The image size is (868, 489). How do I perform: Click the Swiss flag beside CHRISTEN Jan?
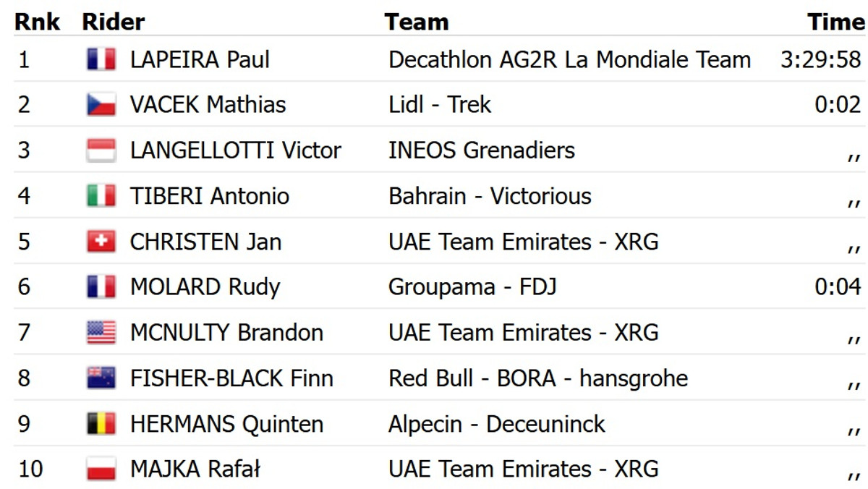101,242
